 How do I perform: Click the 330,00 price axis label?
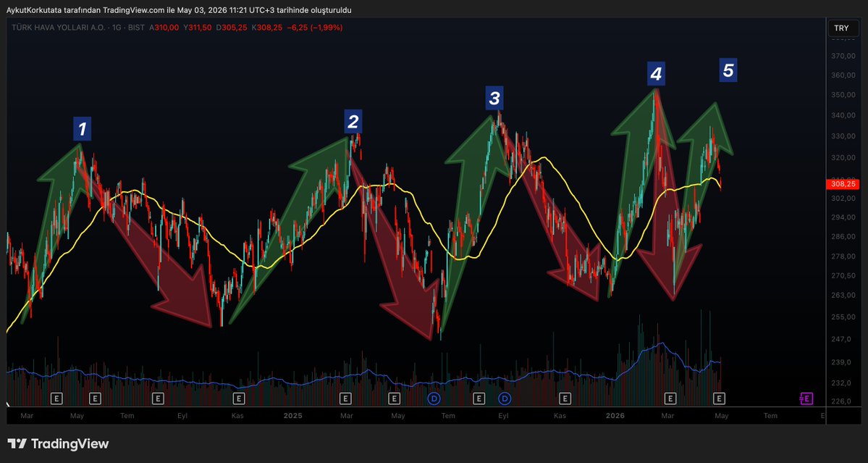click(x=843, y=136)
